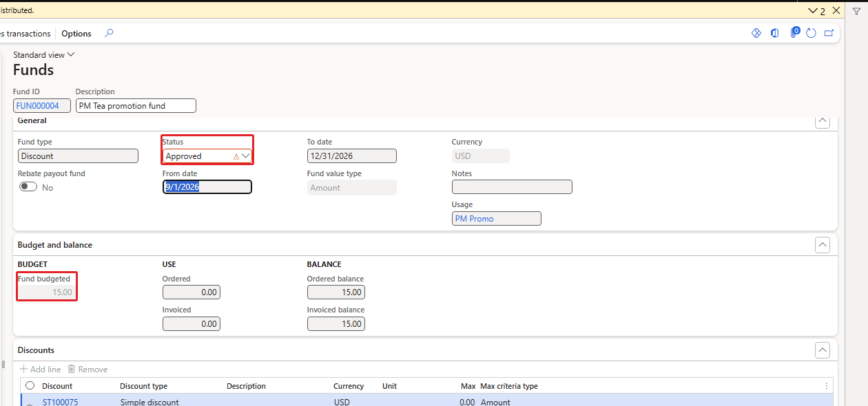Collapse the Budget and balance section
Viewport: 868px width, 406px height.
click(x=822, y=245)
